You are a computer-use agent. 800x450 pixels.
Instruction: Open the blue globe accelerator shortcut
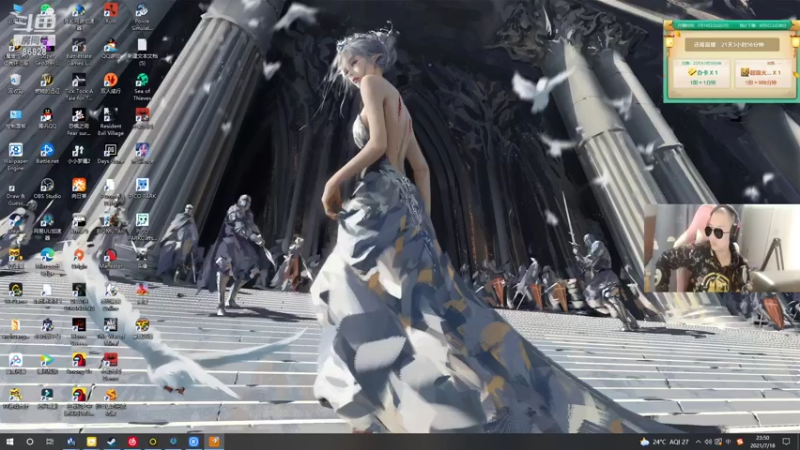tap(79, 10)
